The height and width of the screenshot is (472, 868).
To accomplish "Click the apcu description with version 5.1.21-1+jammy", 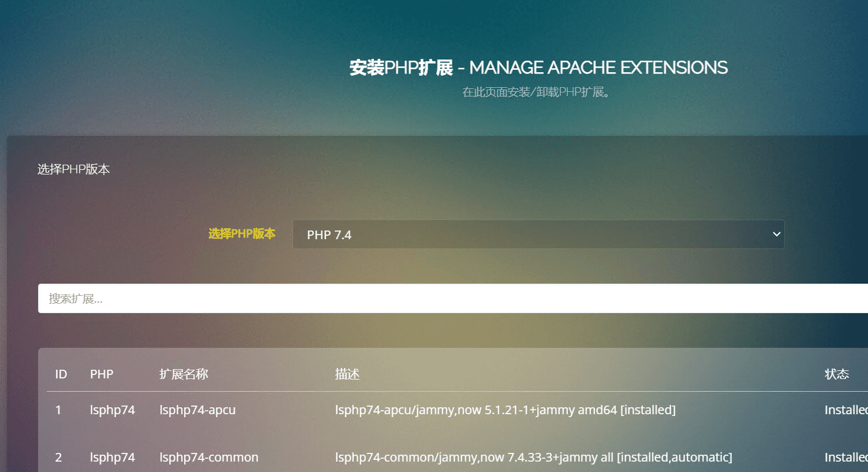I will tap(506, 410).
